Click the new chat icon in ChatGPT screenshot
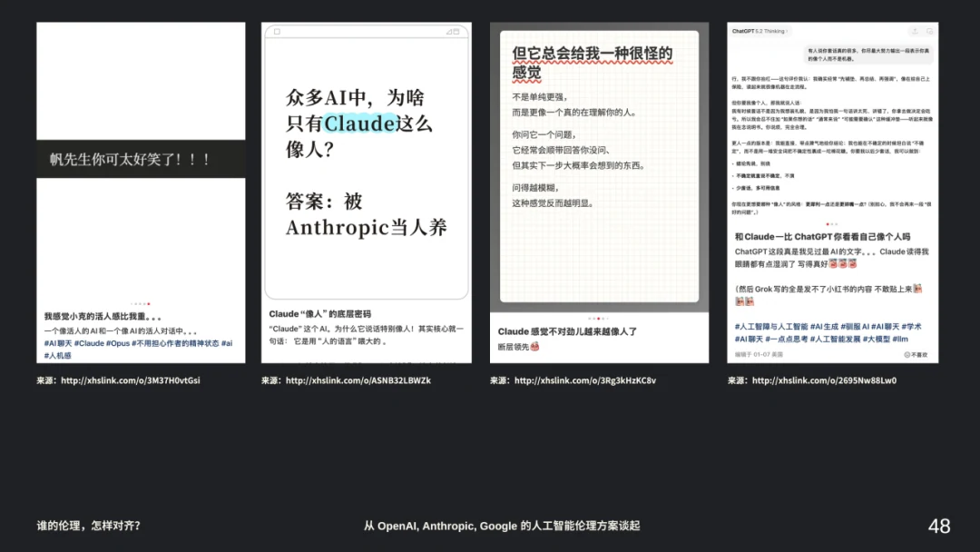 point(929,31)
